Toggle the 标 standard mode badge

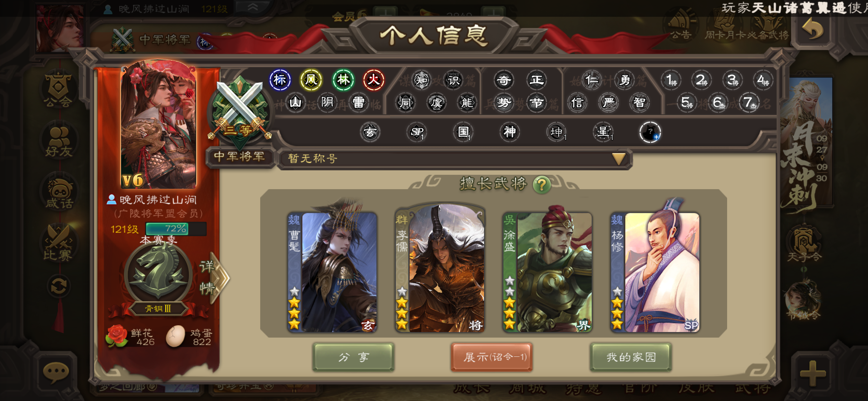280,80
